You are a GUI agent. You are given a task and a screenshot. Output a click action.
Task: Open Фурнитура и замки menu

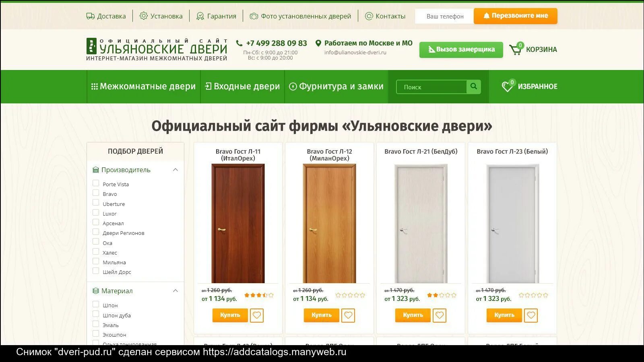(336, 86)
